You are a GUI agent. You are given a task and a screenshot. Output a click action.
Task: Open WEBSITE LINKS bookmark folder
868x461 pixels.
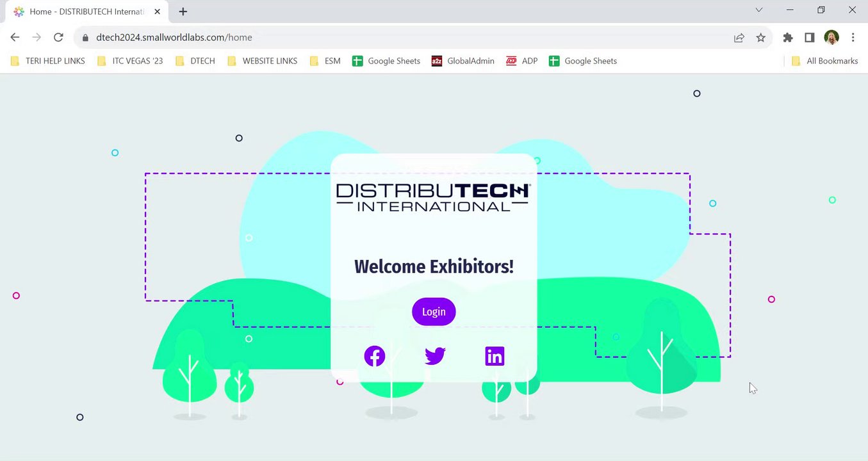(263, 61)
